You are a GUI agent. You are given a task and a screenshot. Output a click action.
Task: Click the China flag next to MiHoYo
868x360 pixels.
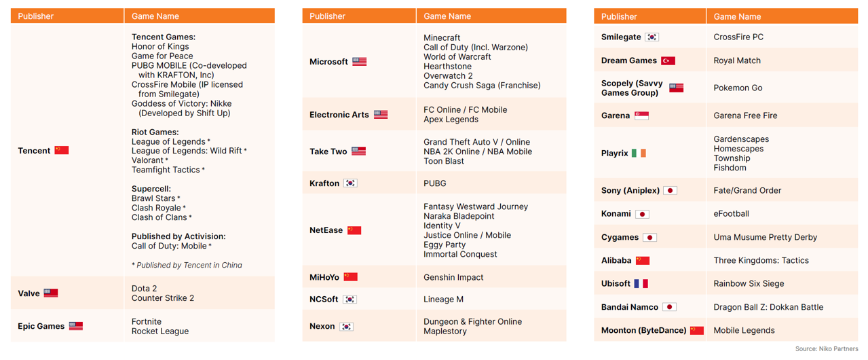[350, 277]
